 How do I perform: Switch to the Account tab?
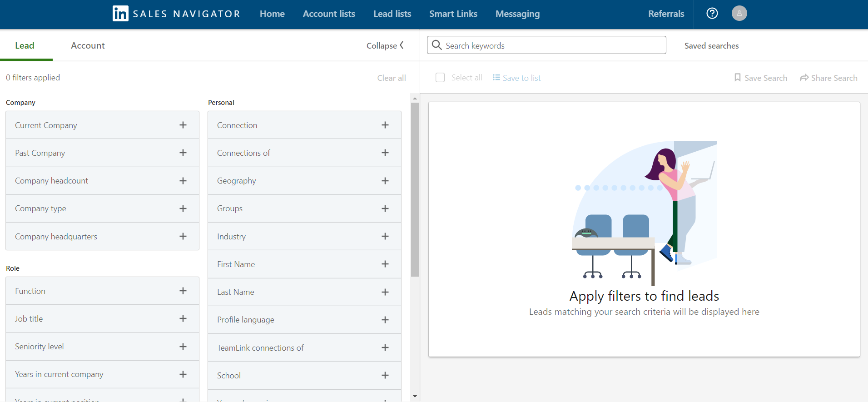coord(88,45)
